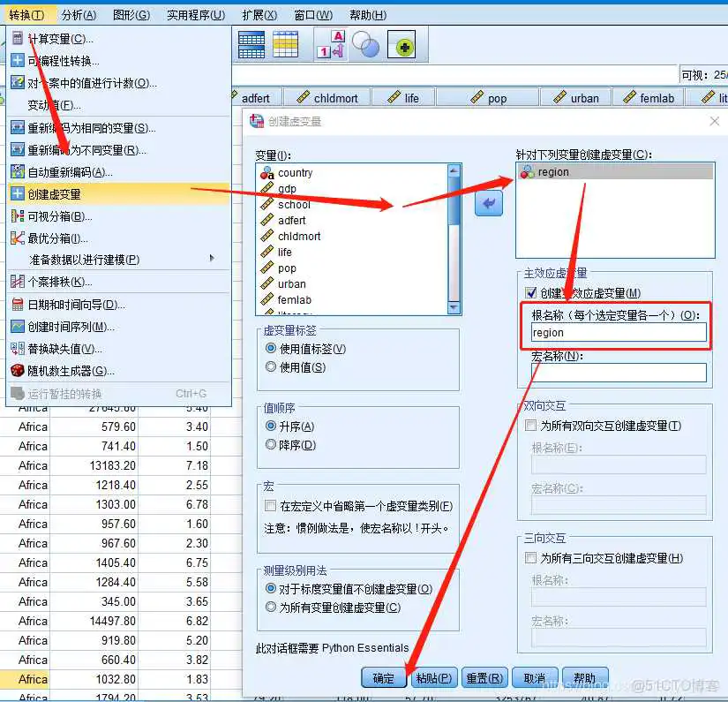This screenshot has height=702, width=728.
Task: Click the calendar icon beside 日期和时间向导
Action: point(17,305)
